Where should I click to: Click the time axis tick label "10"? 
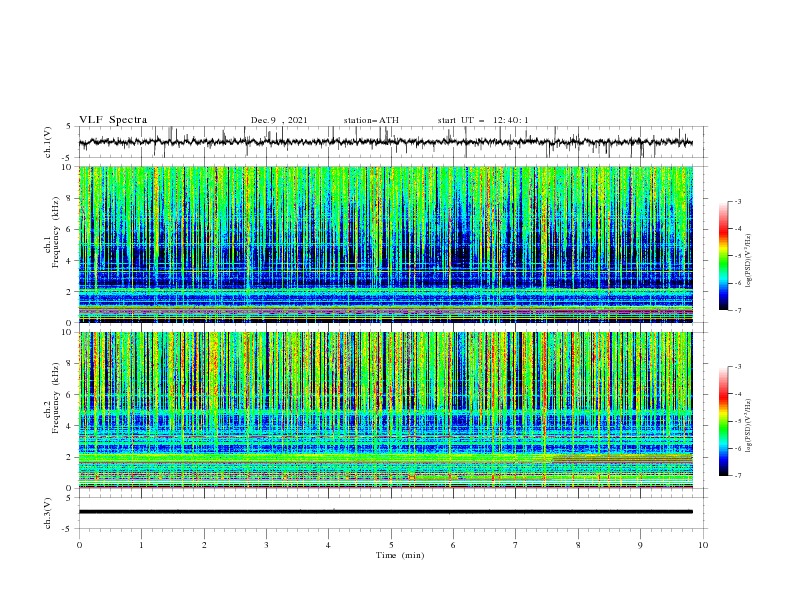(x=703, y=545)
